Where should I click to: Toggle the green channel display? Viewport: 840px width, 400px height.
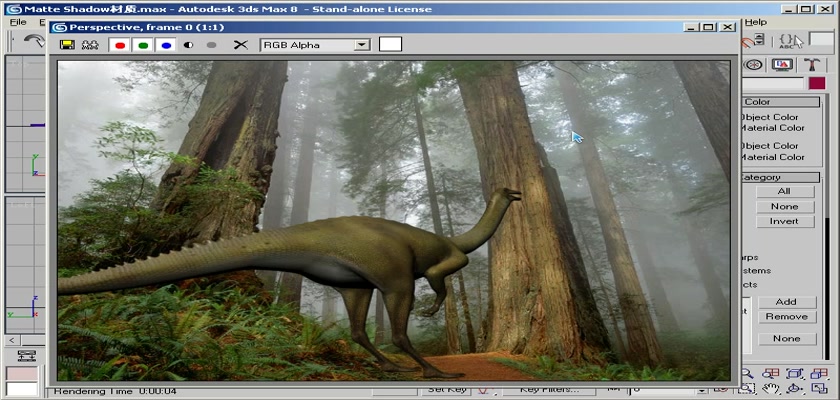click(x=143, y=45)
